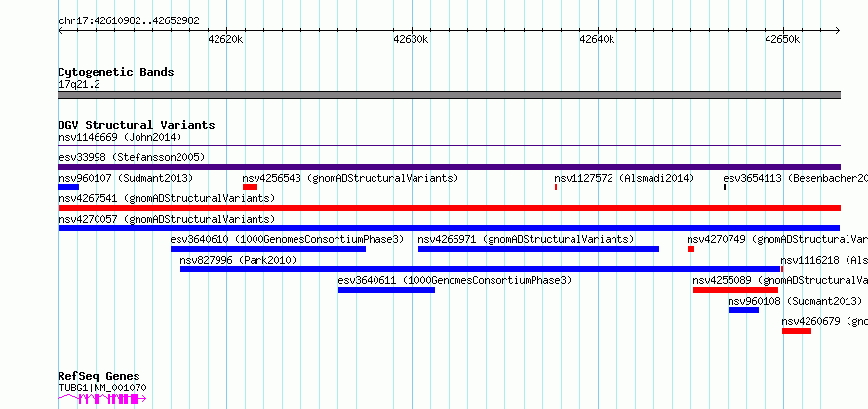Select the blue esv3640611 variant bar
This screenshot has height=409, width=868.
tap(386, 290)
